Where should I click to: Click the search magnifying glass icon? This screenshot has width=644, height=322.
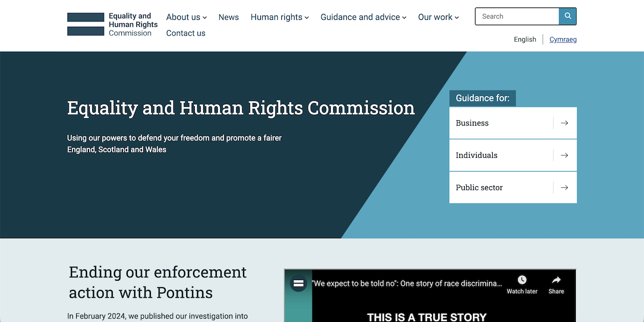pos(567,16)
